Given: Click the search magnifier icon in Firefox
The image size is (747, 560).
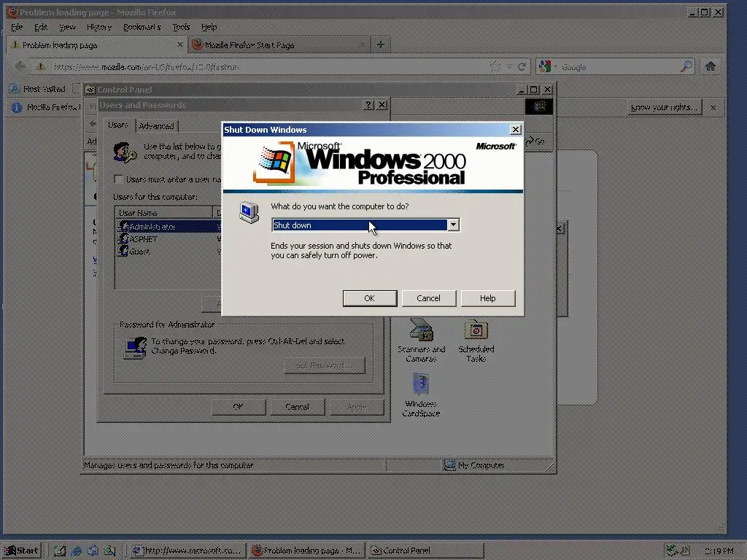Looking at the screenshot, I should pos(686,66).
